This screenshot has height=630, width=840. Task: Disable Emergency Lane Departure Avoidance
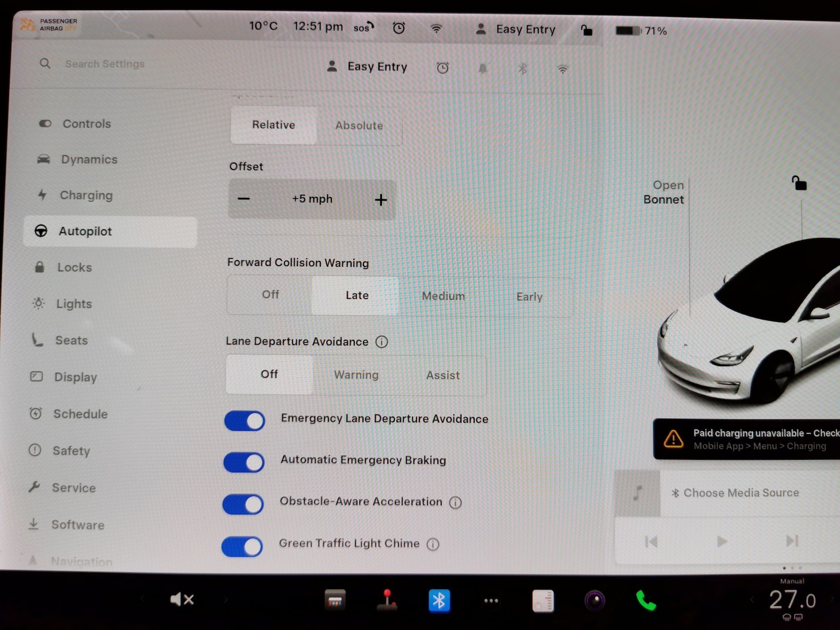(244, 421)
